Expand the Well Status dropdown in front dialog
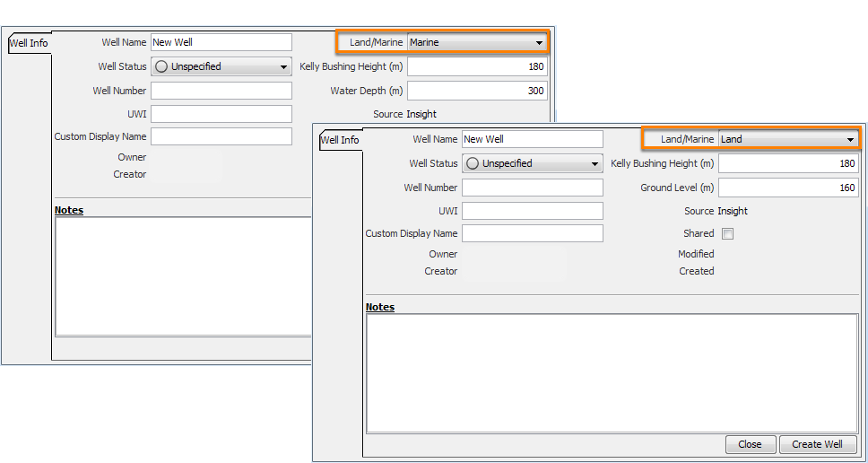 [533, 163]
